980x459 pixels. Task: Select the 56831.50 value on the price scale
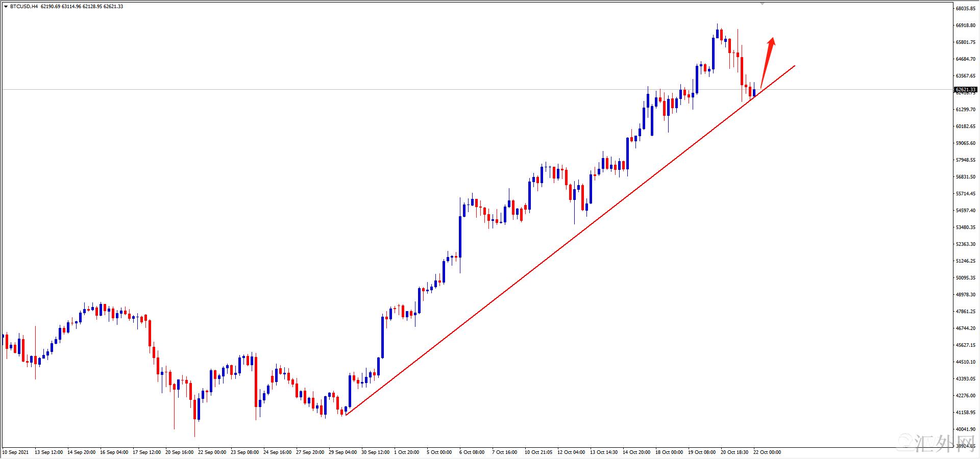[x=965, y=177]
